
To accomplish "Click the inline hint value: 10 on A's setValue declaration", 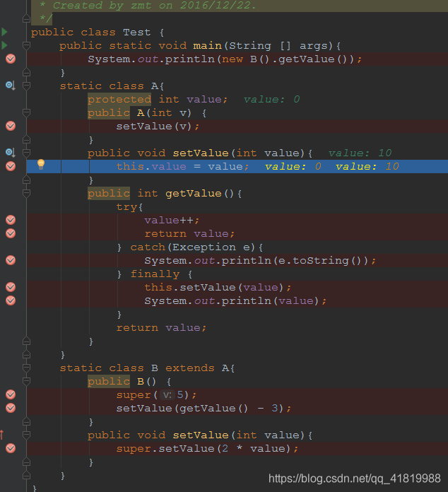I will [x=360, y=153].
